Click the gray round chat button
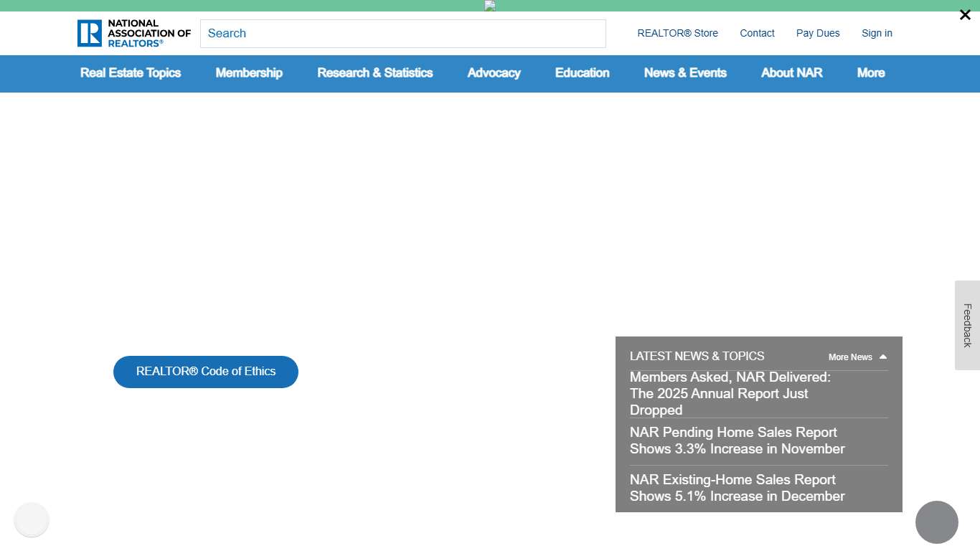 (x=936, y=522)
